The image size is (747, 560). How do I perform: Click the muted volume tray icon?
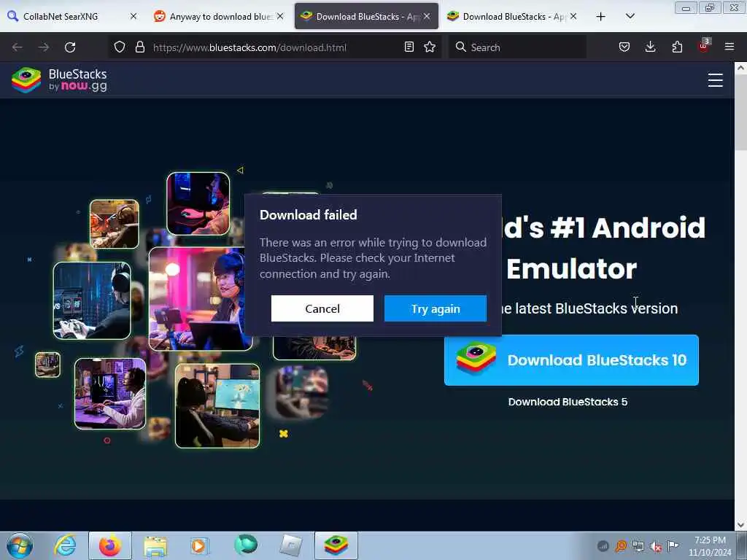point(656,546)
